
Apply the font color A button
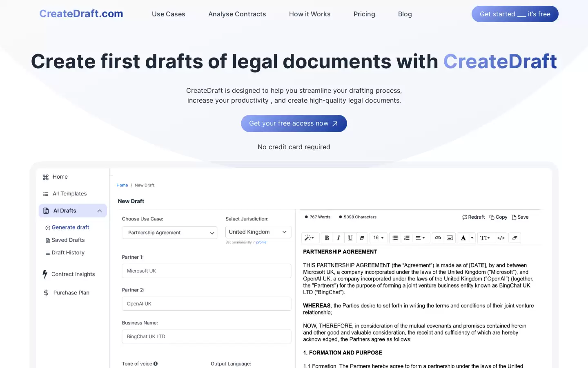[463, 238]
